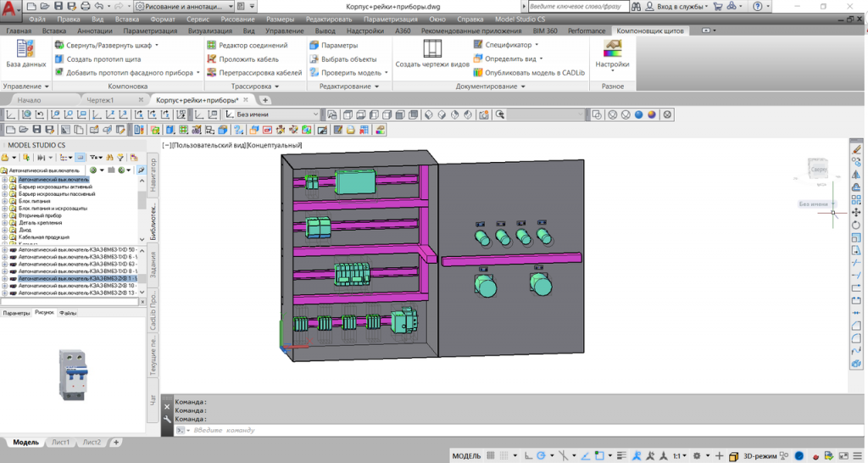The height and width of the screenshot is (463, 868).
Task: Open the Навигатор side tab
Action: coord(153,174)
